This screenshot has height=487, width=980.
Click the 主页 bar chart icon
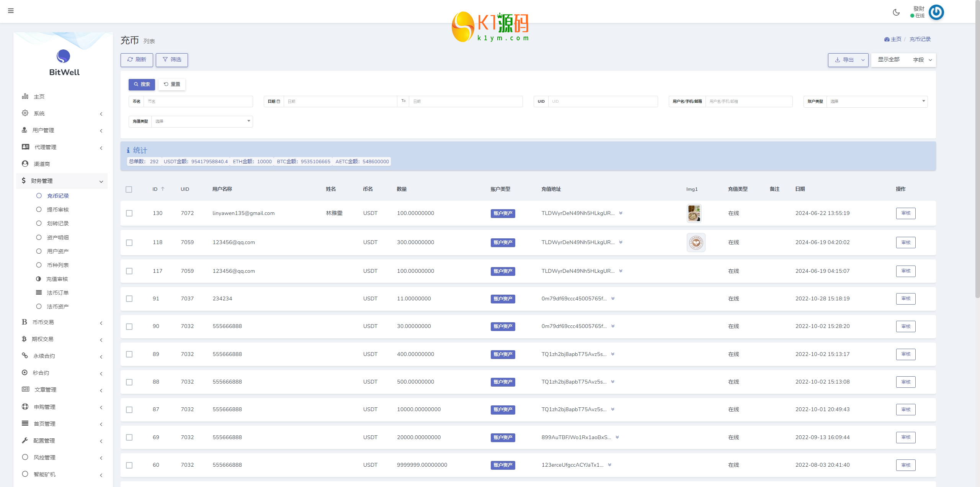pyautogui.click(x=25, y=96)
